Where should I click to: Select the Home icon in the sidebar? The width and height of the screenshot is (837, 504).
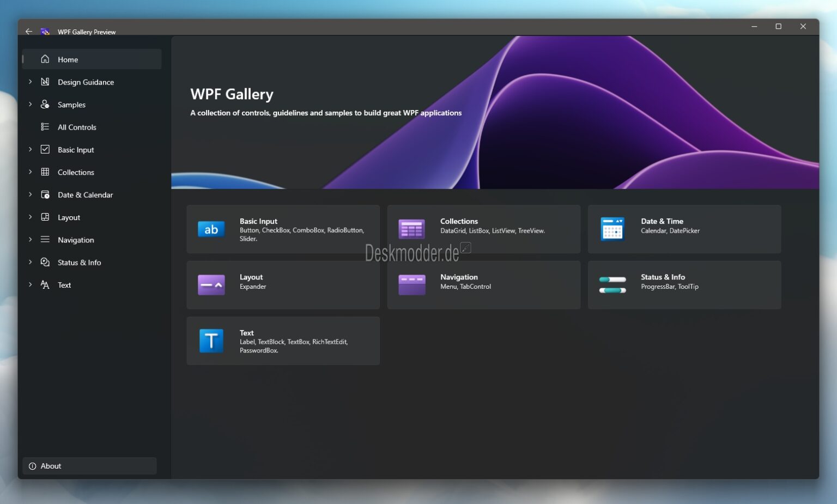(45, 59)
